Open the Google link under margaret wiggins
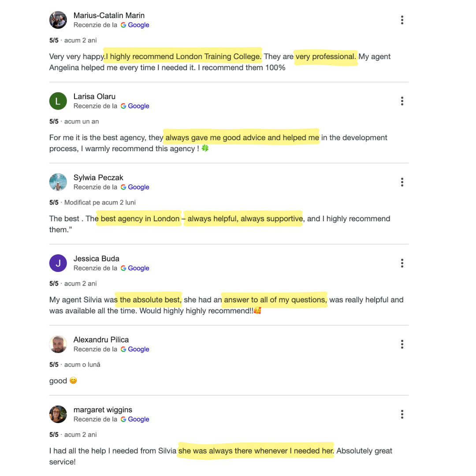 [135, 419]
